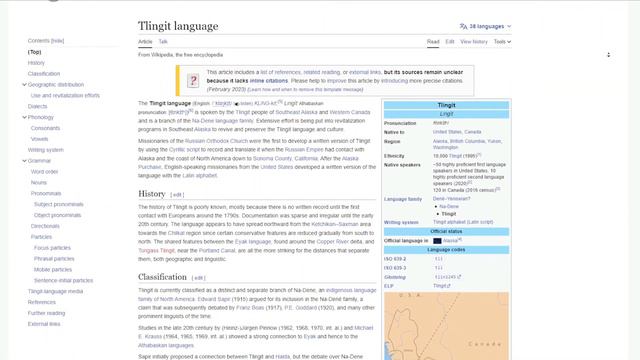Go to History in contents sidebar
The image size is (640, 360).
tap(36, 63)
